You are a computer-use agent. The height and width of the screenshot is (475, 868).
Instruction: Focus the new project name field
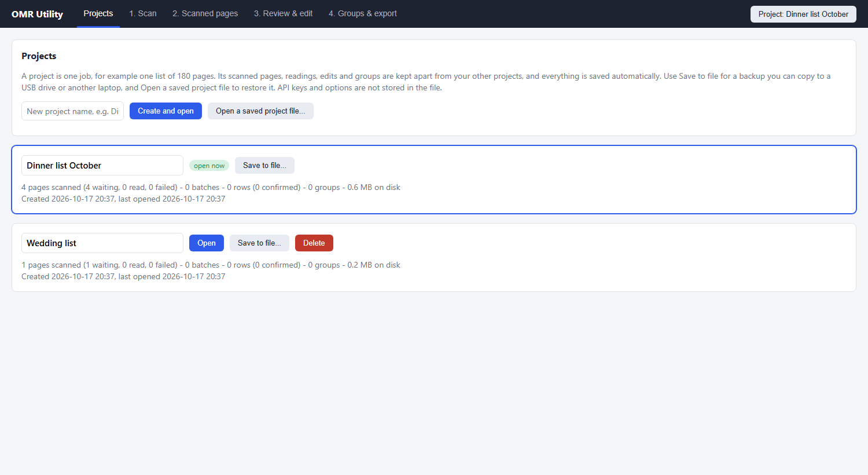pos(72,111)
